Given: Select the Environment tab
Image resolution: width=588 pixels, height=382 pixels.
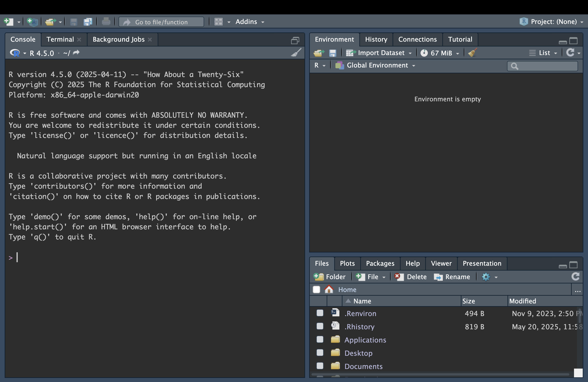Looking at the screenshot, I should pos(334,39).
